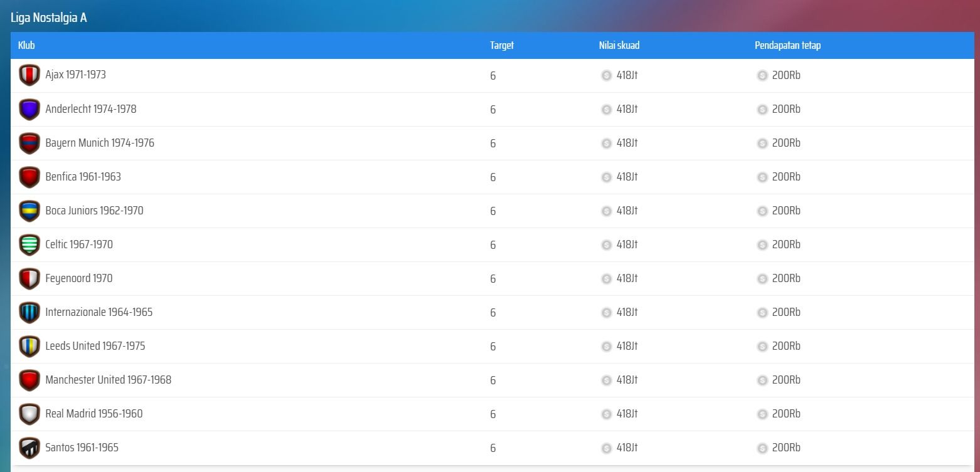Viewport: 980px width, 472px height.
Task: Click the coin icon beside Boca Juniors fixed income
Action: click(762, 211)
